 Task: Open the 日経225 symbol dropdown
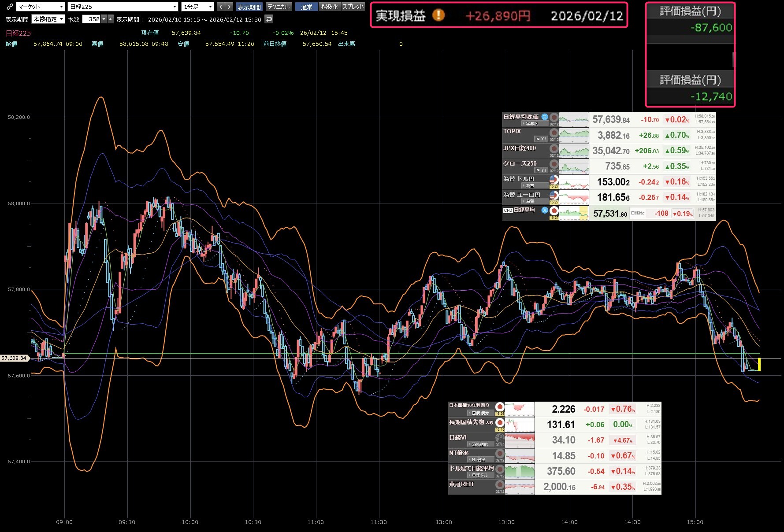123,7
